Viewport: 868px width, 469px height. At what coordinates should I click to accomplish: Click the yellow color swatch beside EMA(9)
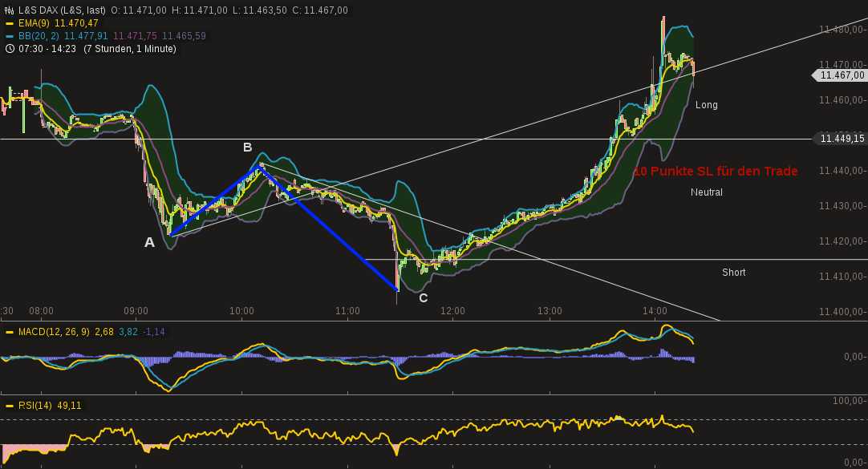[x=9, y=23]
